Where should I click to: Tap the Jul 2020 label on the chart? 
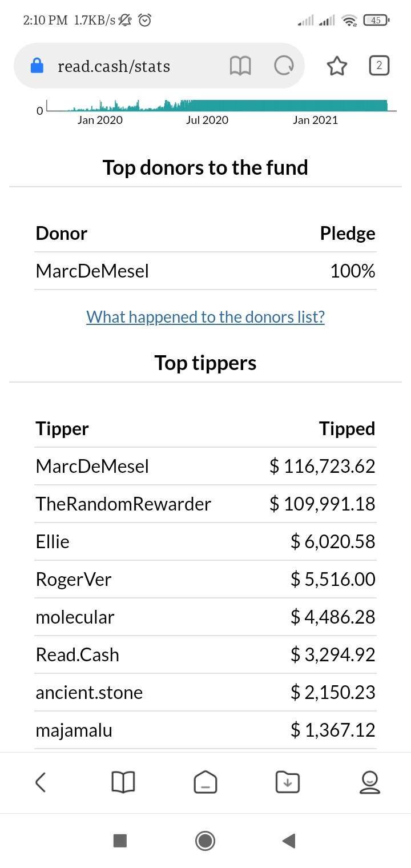(207, 120)
